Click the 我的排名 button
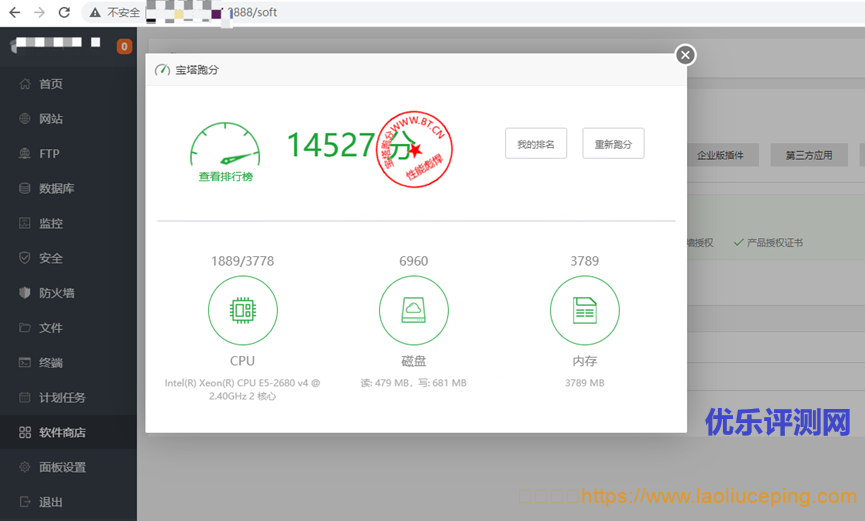 click(536, 143)
